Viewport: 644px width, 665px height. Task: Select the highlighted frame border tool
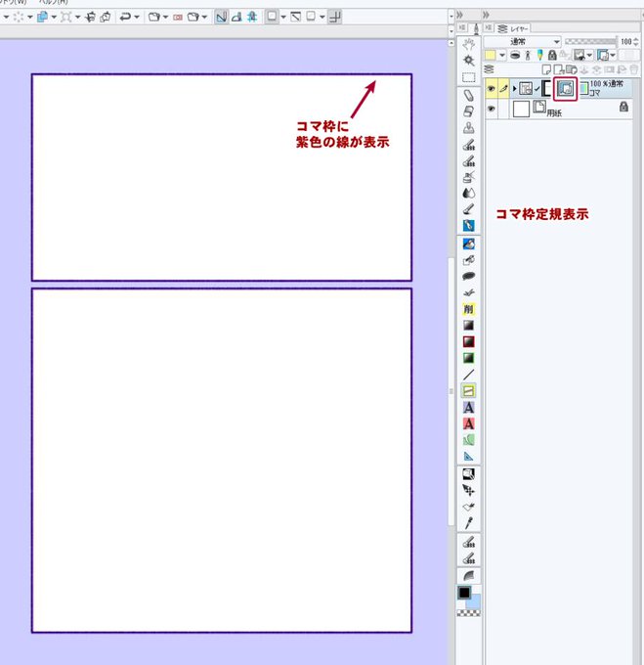point(469,390)
